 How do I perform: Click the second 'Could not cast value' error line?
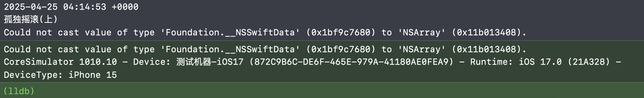(x=265, y=49)
